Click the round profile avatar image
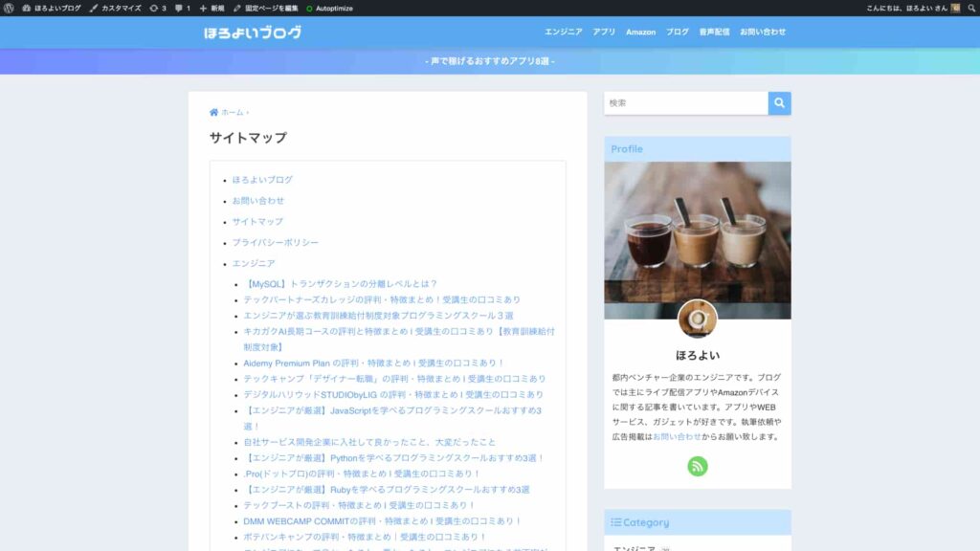The image size is (980, 551). coord(698,319)
